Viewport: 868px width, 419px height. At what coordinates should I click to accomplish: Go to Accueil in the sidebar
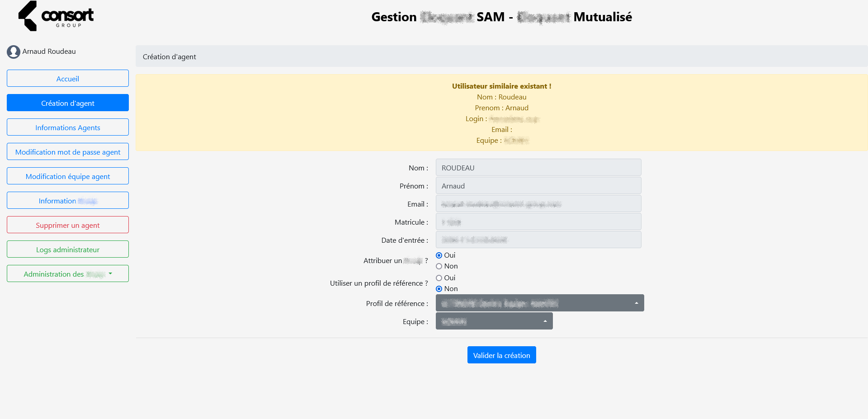[x=68, y=79]
